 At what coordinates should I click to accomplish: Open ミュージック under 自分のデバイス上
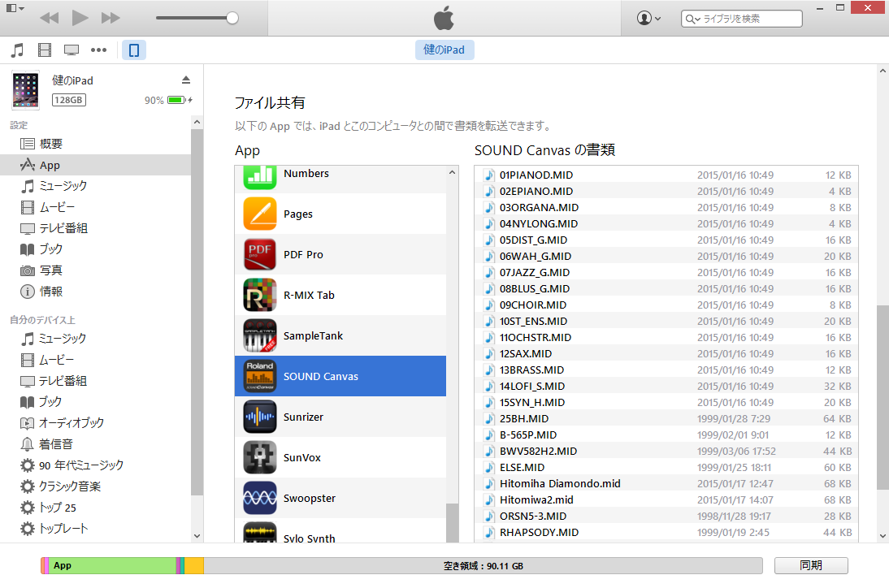pyautogui.click(x=95, y=339)
